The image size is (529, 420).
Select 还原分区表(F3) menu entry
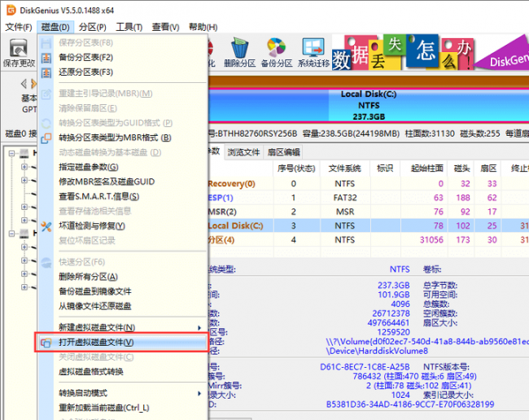tap(123, 72)
